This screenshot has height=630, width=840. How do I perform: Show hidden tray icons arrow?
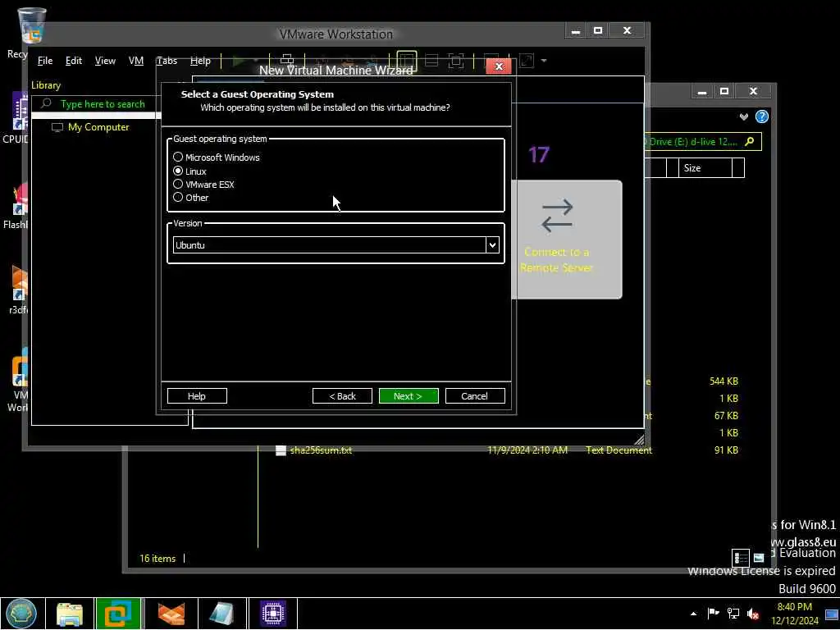[694, 614]
